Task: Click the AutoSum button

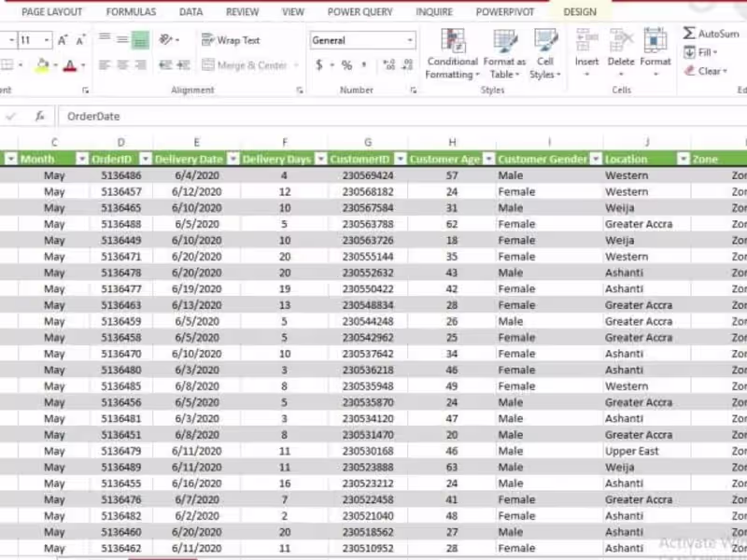Action: (x=711, y=34)
